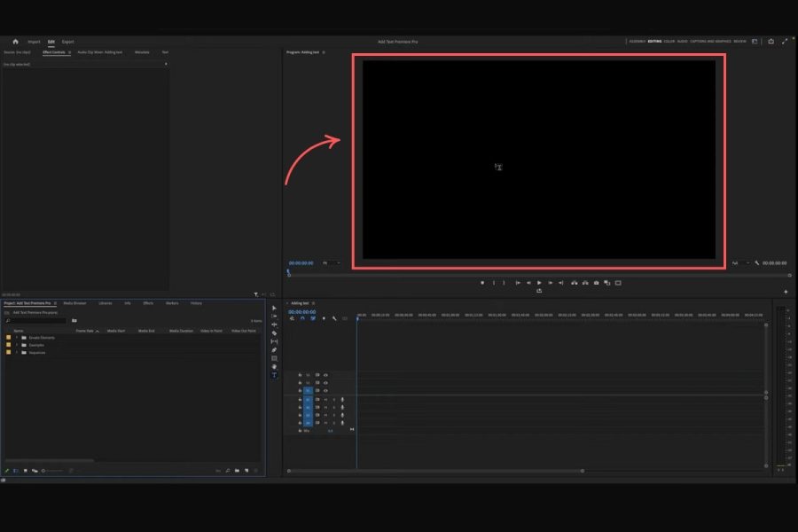Viewport: 798px width, 532px height.
Task: Click Frame Rate column header
Action: [x=84, y=331]
